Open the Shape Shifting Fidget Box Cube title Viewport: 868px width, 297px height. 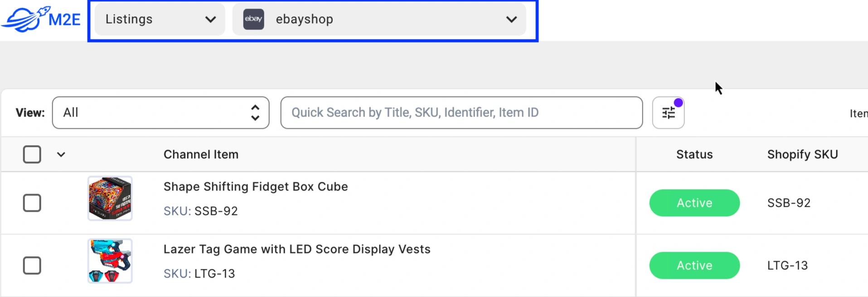(256, 186)
